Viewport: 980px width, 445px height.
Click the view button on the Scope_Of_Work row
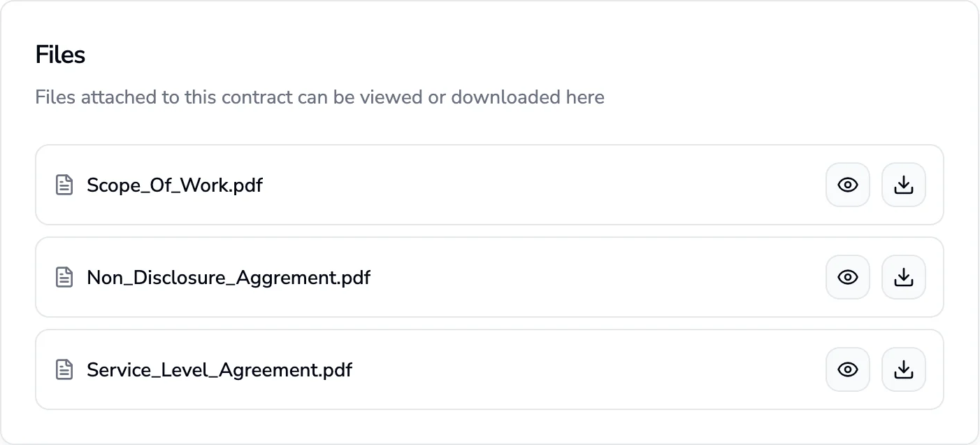point(847,185)
